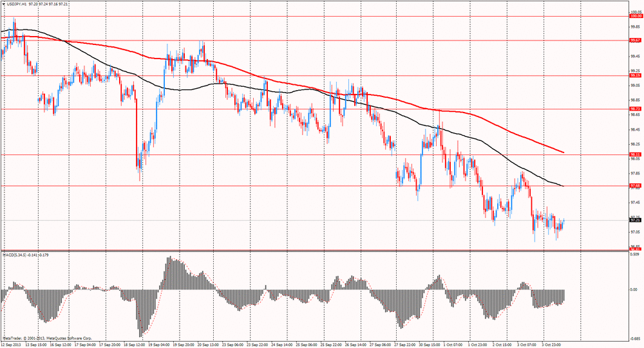Click the MetaTrader copyright text
The image size is (644, 348).
(x=47, y=339)
